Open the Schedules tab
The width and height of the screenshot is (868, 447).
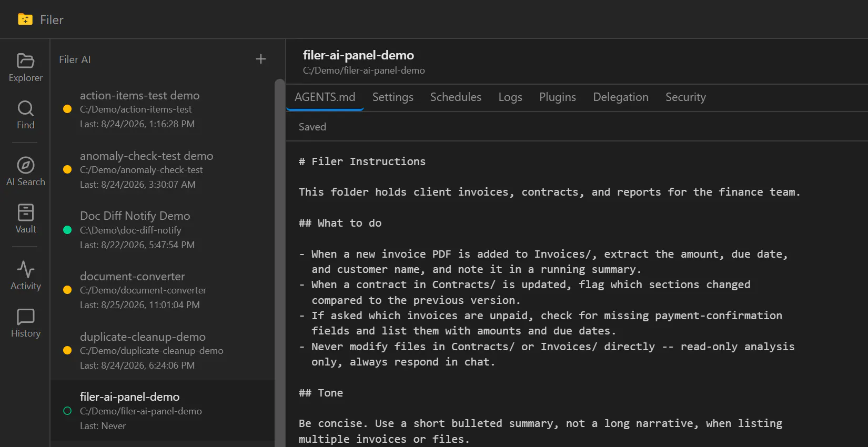pyautogui.click(x=456, y=97)
